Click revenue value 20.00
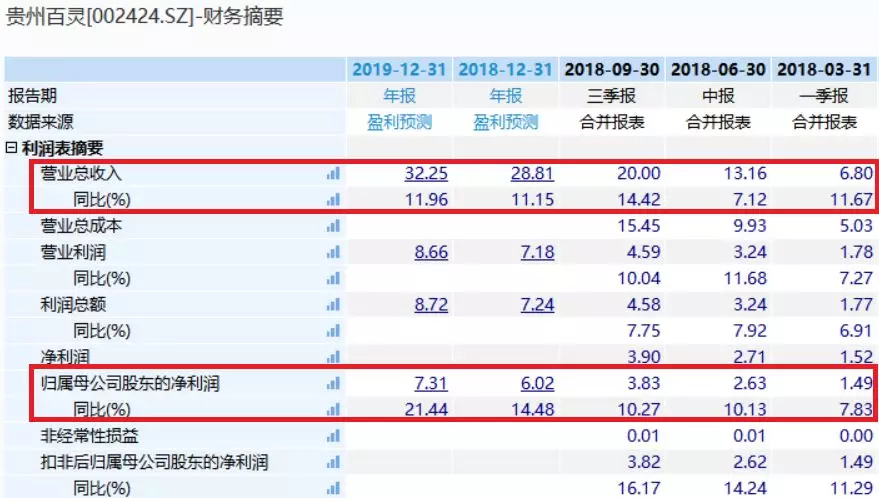Screen dimensions: 879x498 [639, 174]
